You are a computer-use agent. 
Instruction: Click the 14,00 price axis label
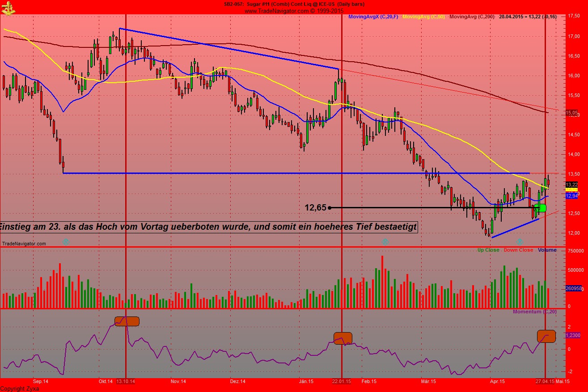pyautogui.click(x=574, y=154)
